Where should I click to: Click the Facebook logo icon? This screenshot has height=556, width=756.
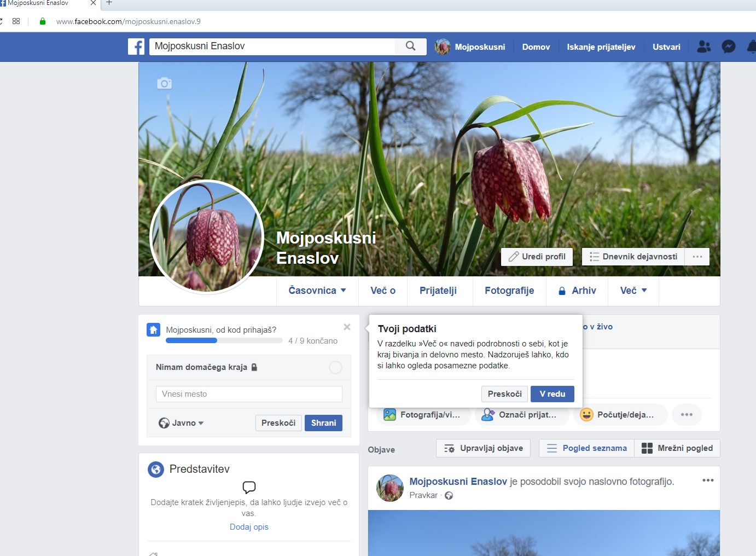pos(136,47)
